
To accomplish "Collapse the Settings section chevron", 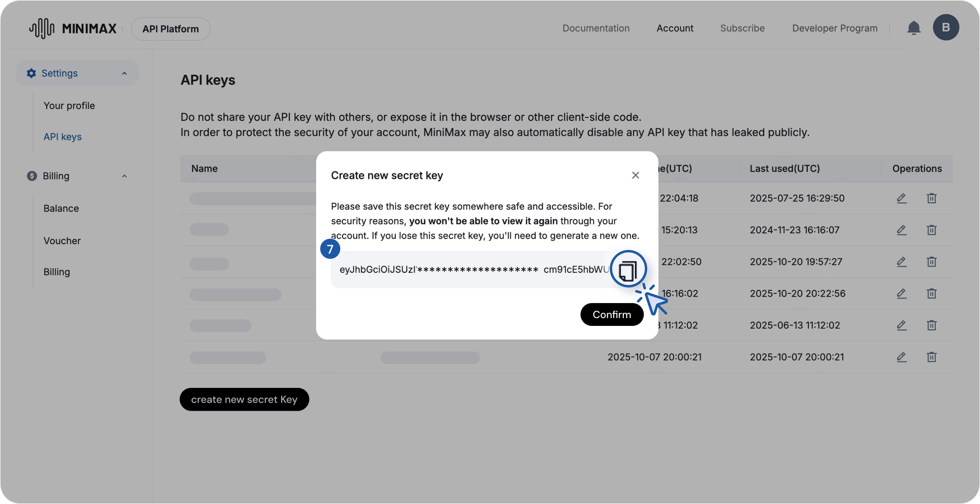I will [x=124, y=73].
